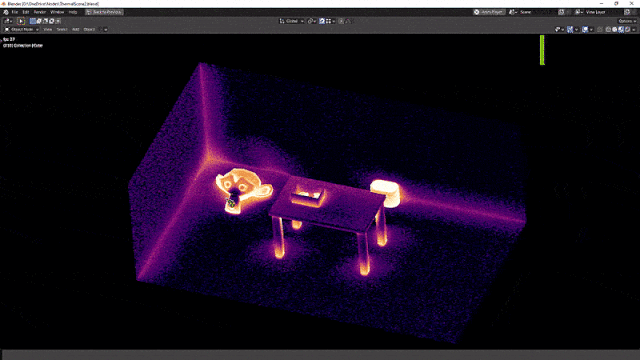Click the Anim Player button
This screenshot has width=640, height=360.
coord(489,12)
